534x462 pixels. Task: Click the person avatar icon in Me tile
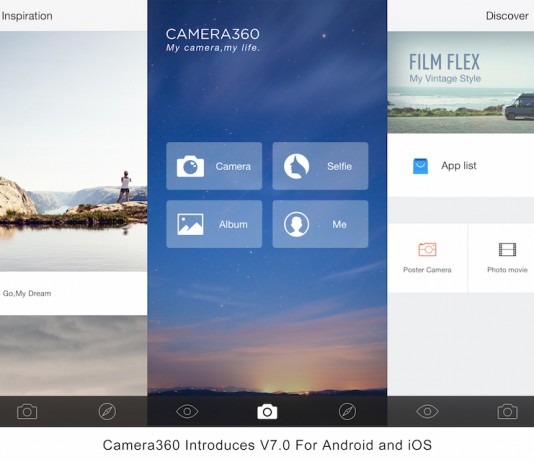(296, 224)
